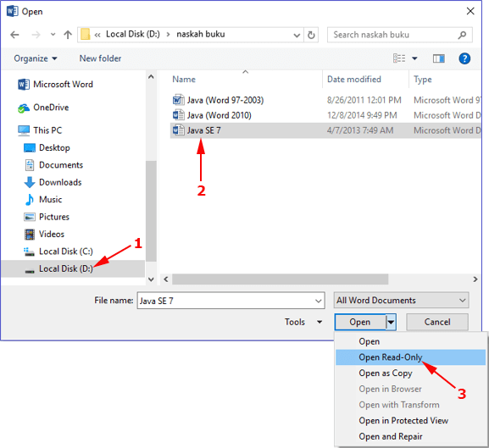Image resolution: width=489 pixels, height=448 pixels.
Task: Click the search magnifier icon
Action: (x=462, y=35)
